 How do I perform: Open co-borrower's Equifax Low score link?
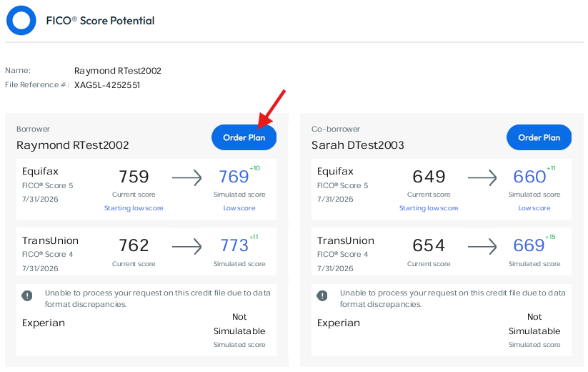(x=534, y=208)
